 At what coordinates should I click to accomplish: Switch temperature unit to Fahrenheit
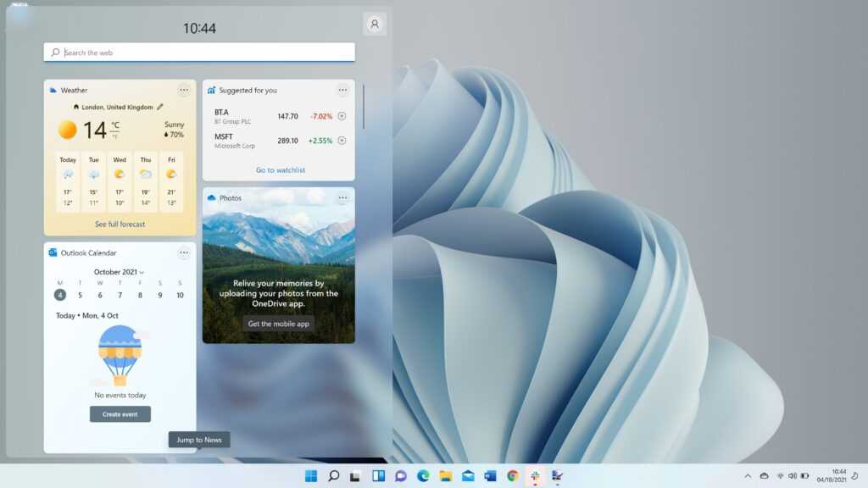pyautogui.click(x=114, y=136)
